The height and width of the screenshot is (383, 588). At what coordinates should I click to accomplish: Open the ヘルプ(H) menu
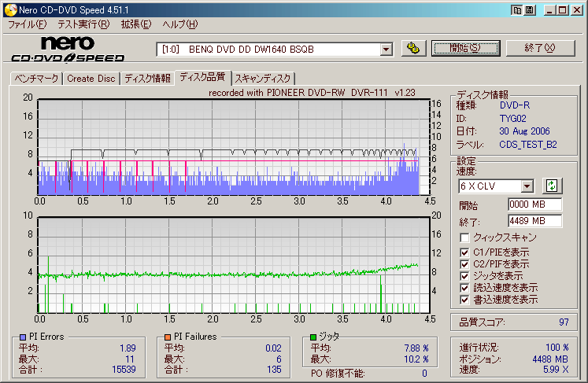click(x=180, y=24)
